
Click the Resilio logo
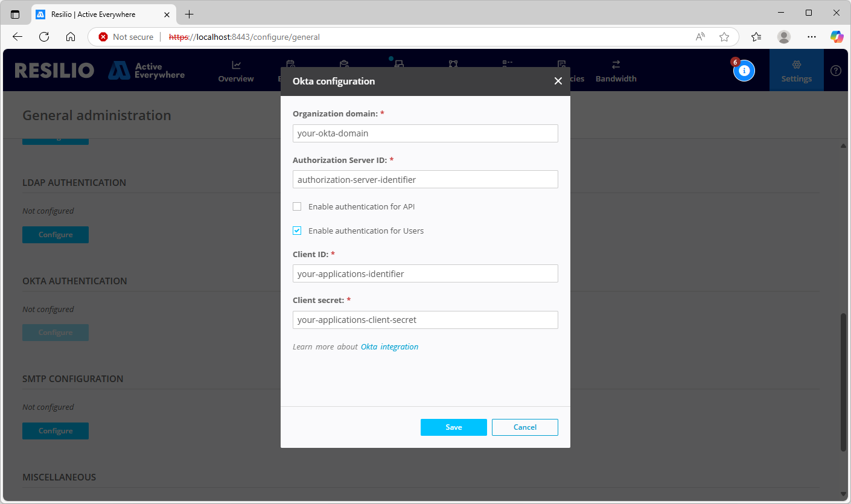[54, 70]
